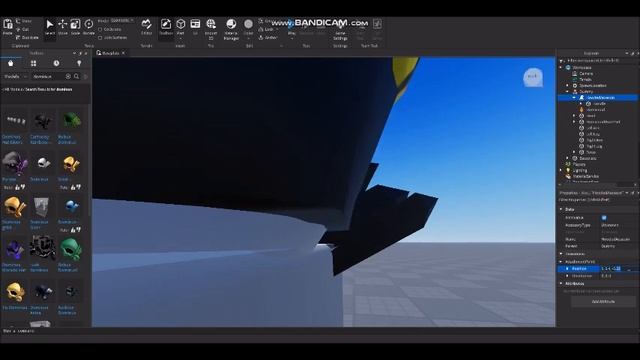The width and height of the screenshot is (640, 360).
Task: Toggle the Join Surfaces checkbox
Action: coord(100,38)
